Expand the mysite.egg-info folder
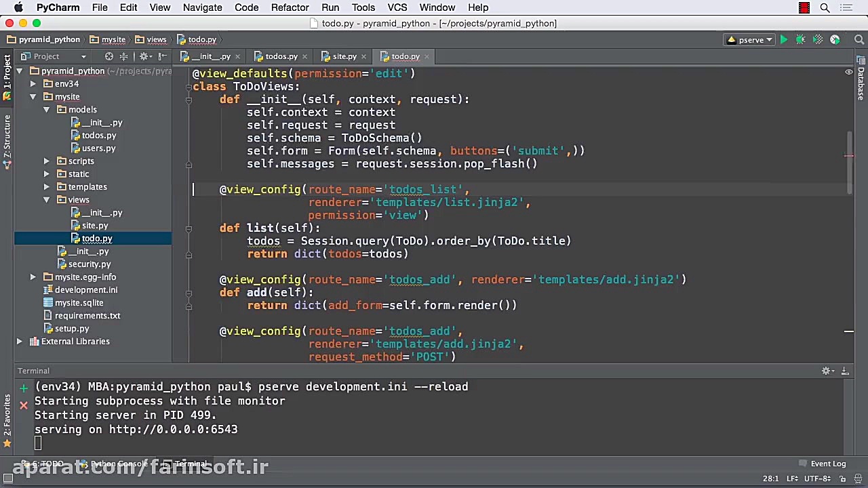 pos(33,277)
